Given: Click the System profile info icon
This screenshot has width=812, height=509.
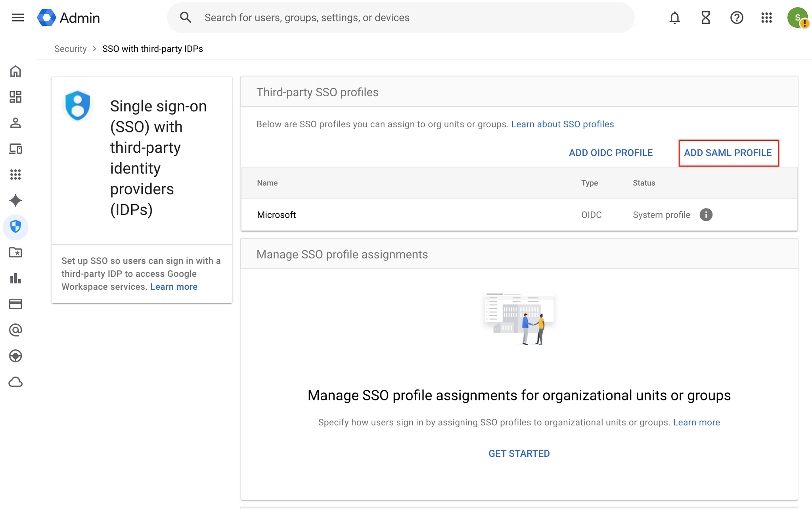Looking at the screenshot, I should click(x=706, y=215).
